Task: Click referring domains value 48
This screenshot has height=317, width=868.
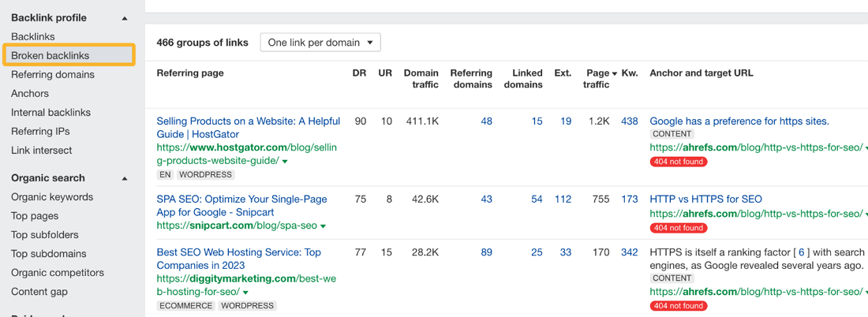Action: [x=486, y=121]
